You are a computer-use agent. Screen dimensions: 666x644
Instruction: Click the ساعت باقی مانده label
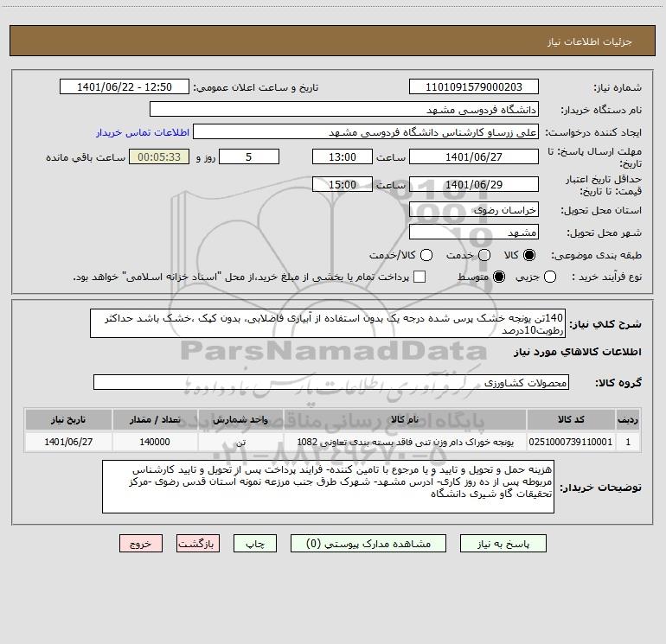[86, 157]
